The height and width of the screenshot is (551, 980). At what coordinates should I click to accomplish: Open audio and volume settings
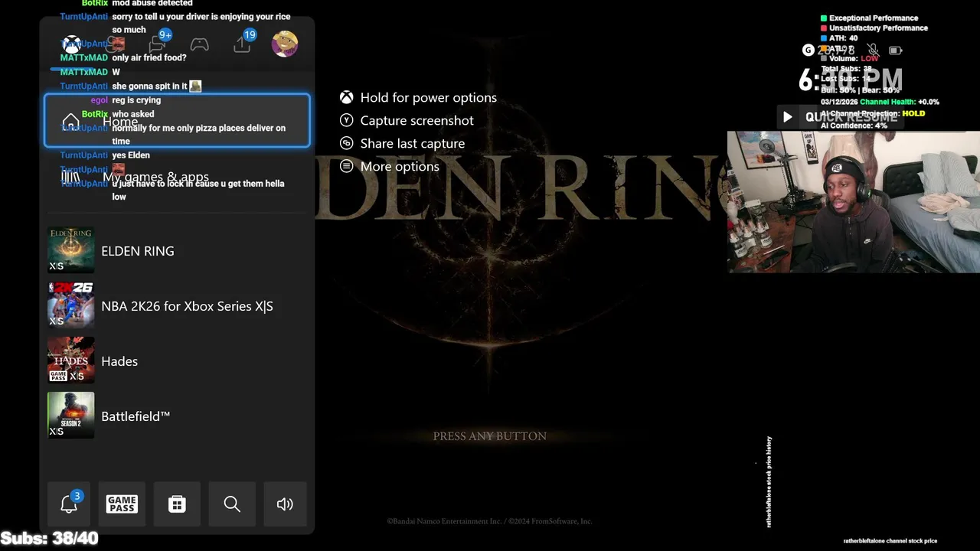(x=285, y=504)
